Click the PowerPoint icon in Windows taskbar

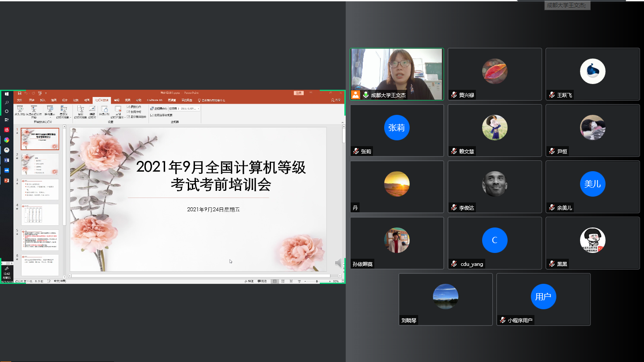(x=6, y=181)
